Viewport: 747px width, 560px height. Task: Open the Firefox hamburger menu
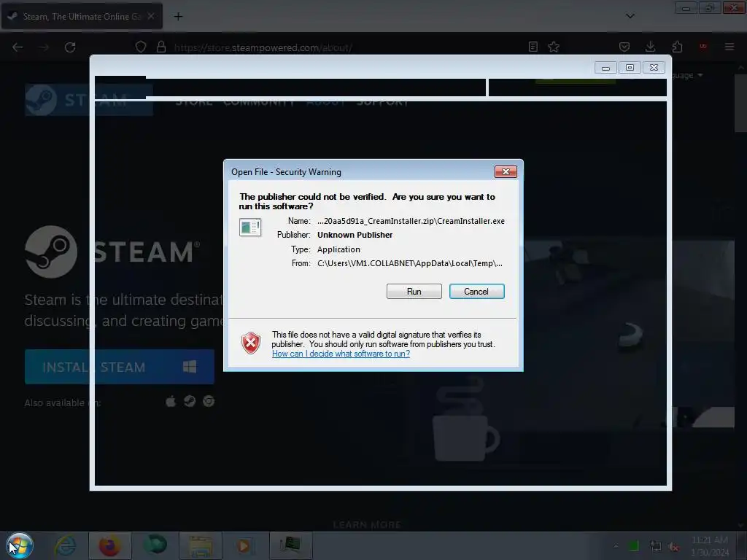[729, 47]
